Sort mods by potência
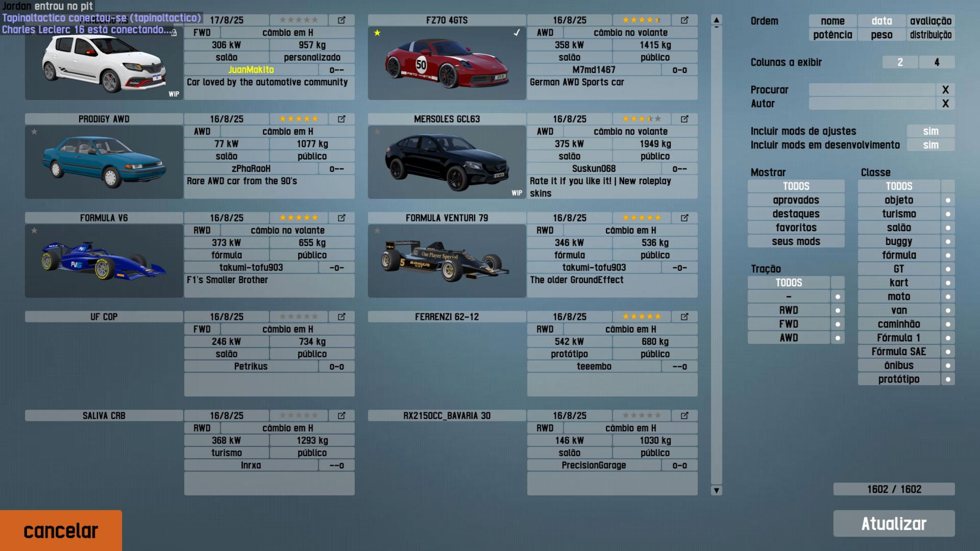 (x=832, y=35)
